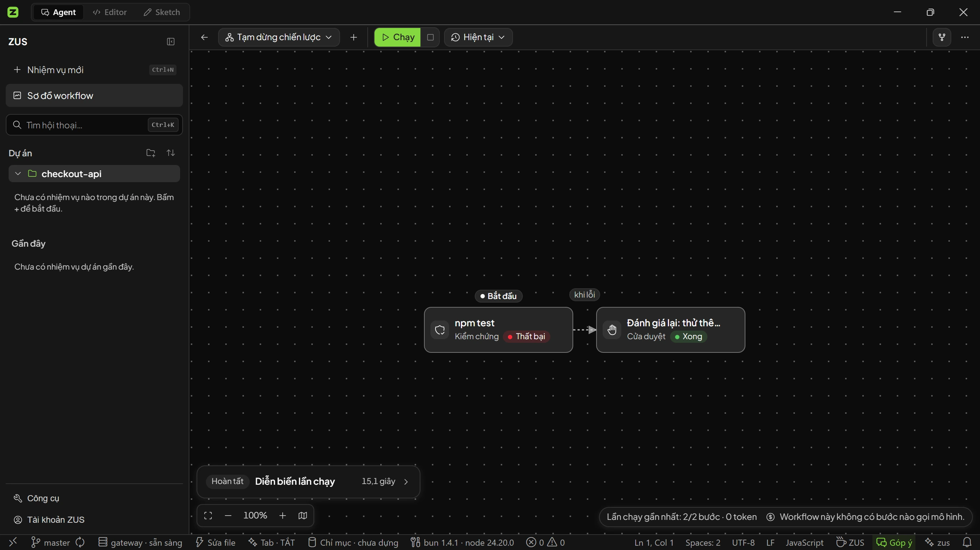Viewport: 980px width, 550px height.
Task: Click the gateway · sẵn sàng status
Action: pos(140,542)
